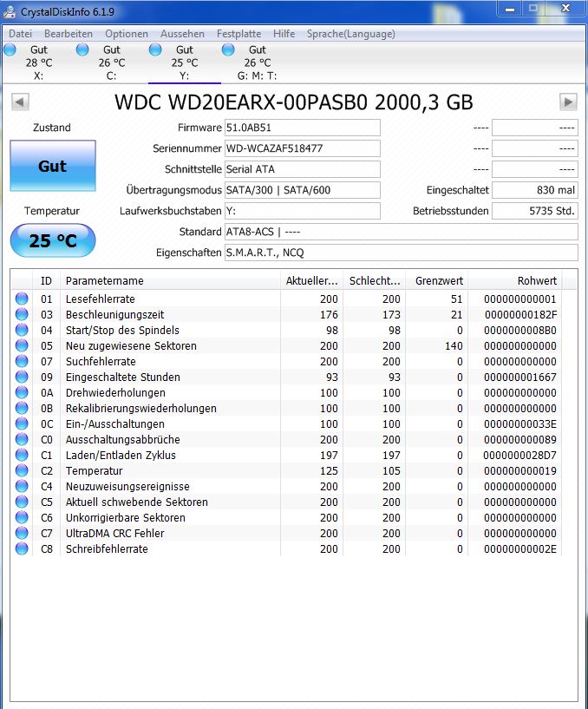Click status orb for Unkorrigierbare Sektoren
The image size is (588, 709).
(22, 517)
